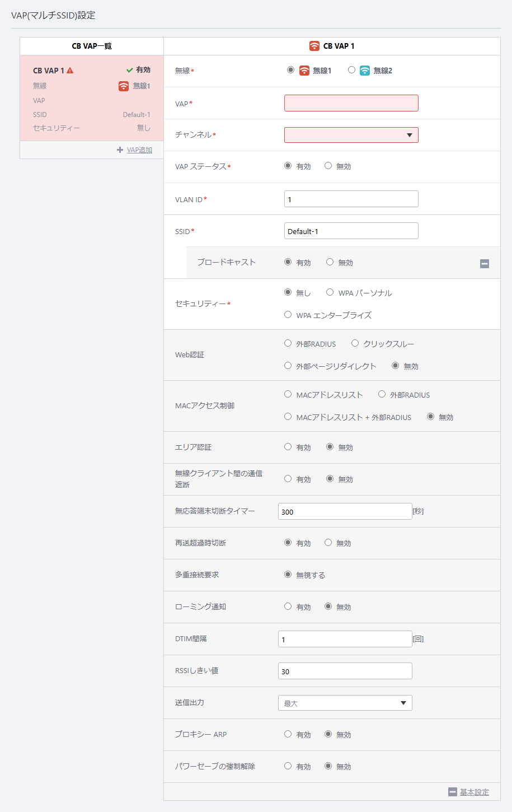Viewport: 512px width, 812px height.
Task: Click the teal 無線2 WiFi icon
Action: (365, 71)
